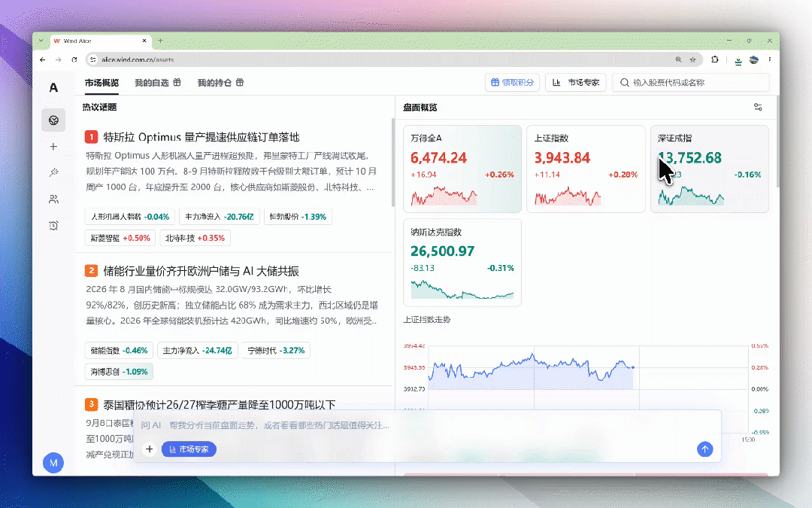
Task: Select the 纳斯达克指数 index card
Action: (x=462, y=263)
